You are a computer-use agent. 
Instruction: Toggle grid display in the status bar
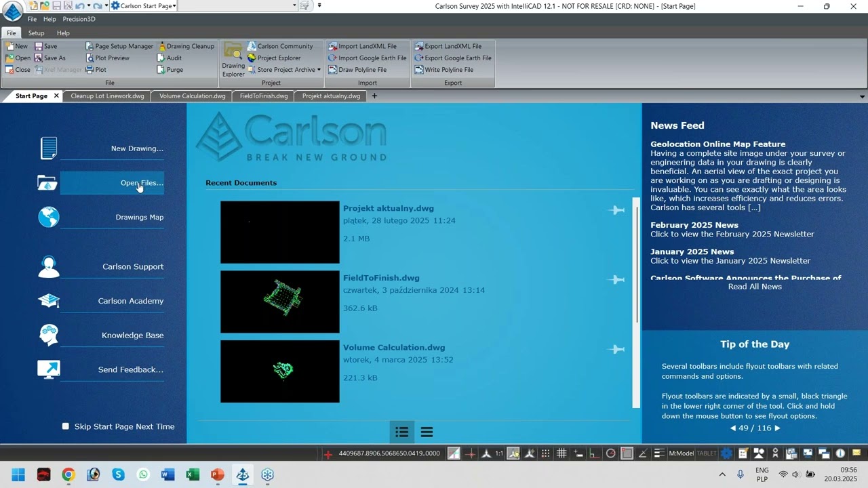pos(561,453)
